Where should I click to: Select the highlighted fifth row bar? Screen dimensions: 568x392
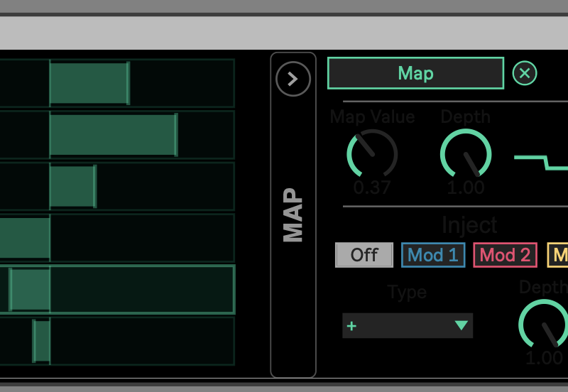tap(30, 290)
